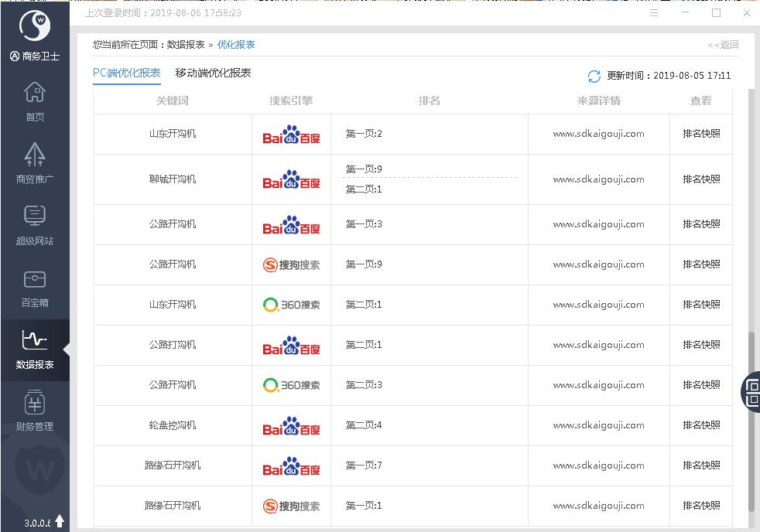
Task: Switch to the 移动端优化报表 tab
Action: [213, 73]
